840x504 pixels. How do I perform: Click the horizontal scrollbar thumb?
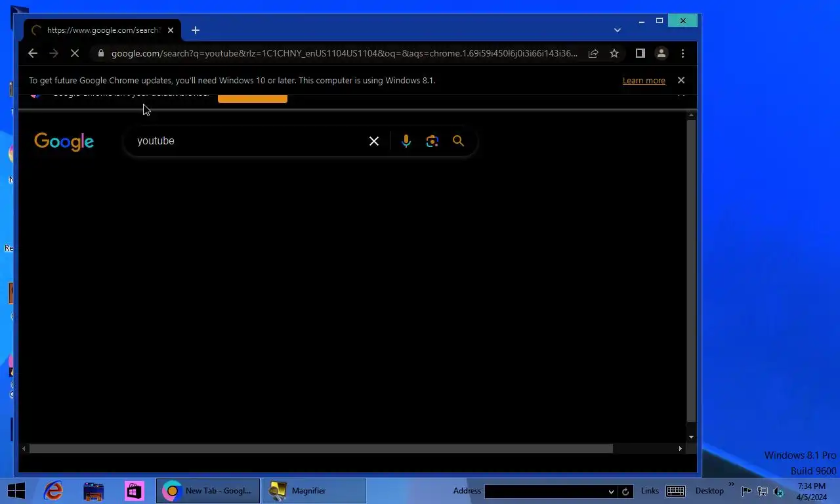(321, 449)
